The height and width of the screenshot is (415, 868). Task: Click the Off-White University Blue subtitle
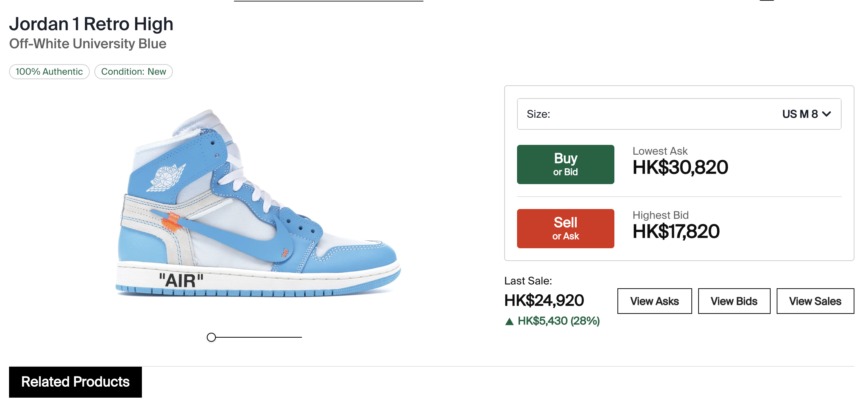click(88, 44)
